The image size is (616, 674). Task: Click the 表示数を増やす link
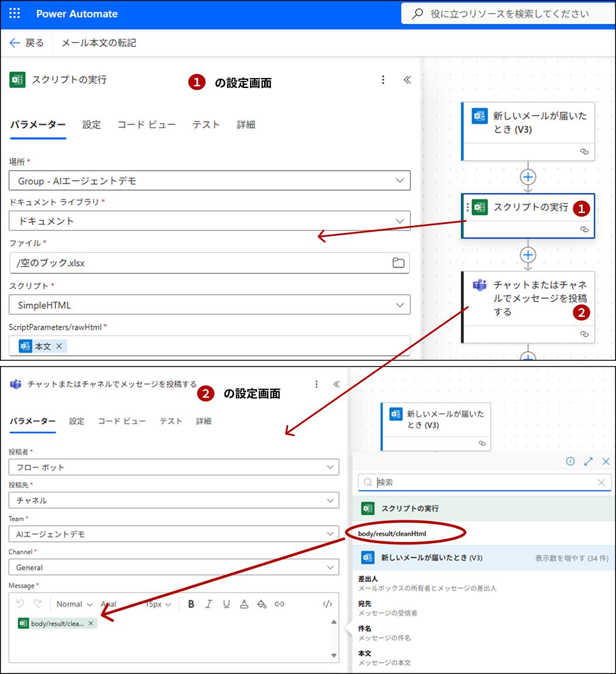tap(571, 558)
